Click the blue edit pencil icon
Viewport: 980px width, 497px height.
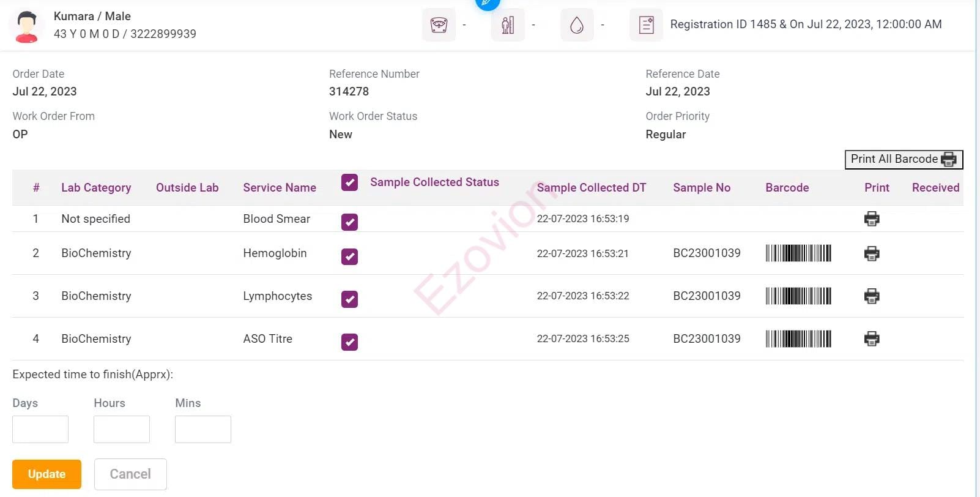(488, 3)
